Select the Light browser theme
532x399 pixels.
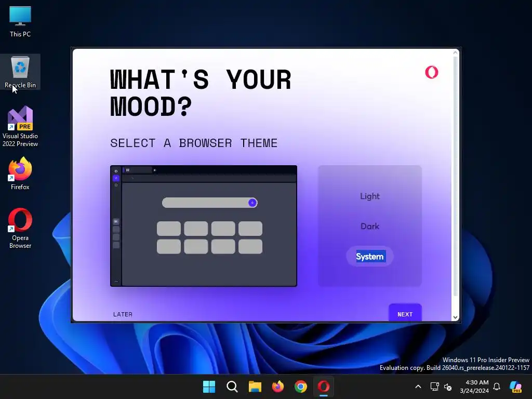[x=370, y=196]
